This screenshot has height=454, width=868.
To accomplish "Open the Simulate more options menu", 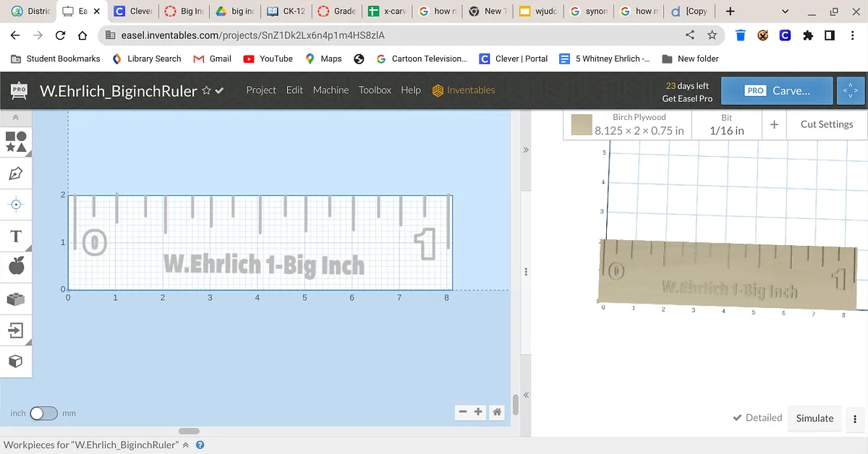I will click(x=855, y=419).
